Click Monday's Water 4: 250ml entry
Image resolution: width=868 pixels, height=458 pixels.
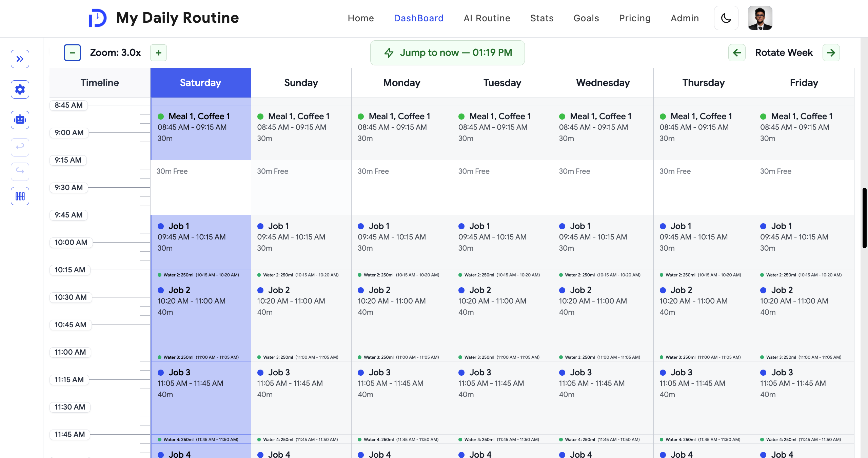coord(402,439)
